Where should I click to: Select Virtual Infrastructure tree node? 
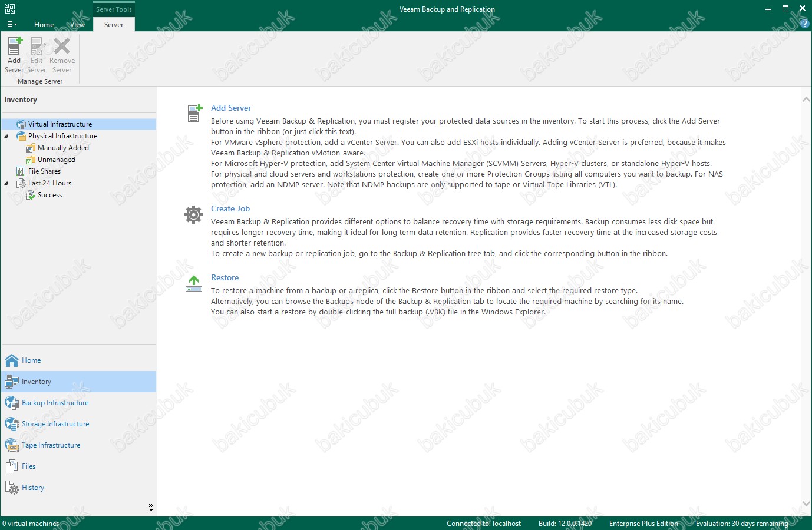point(79,124)
